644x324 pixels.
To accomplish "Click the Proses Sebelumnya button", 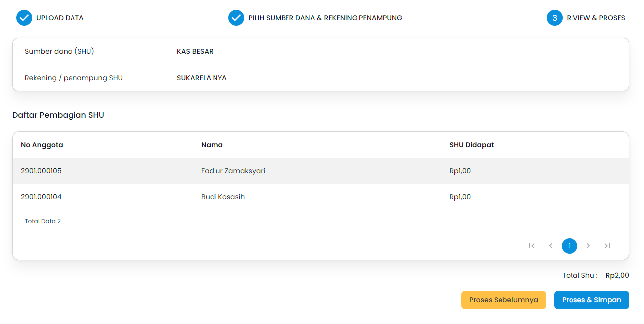I will [x=503, y=300].
